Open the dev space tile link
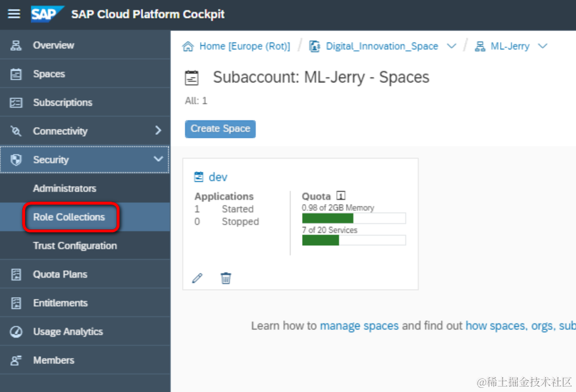This screenshot has height=392, width=576. pos(218,177)
